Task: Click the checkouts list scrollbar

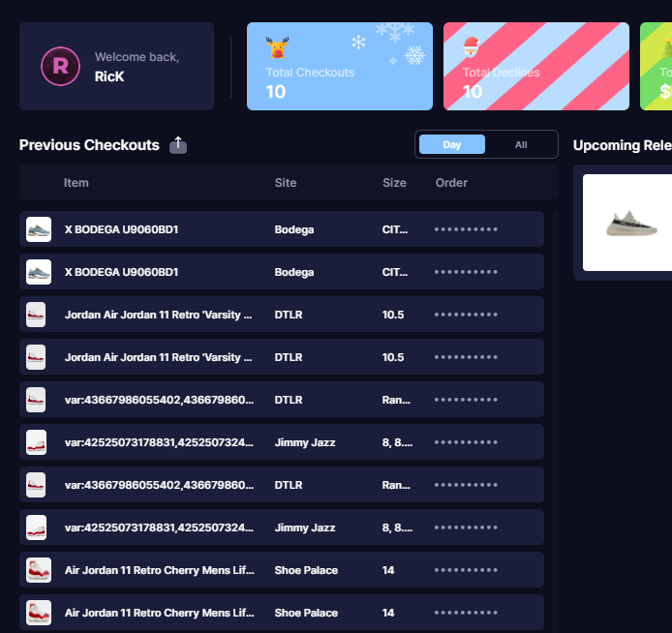Action: (555, 422)
